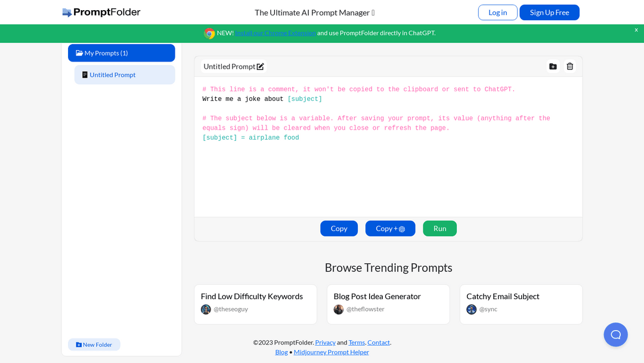The image size is (644, 363).
Task: Open the Log in page
Action: pyautogui.click(x=497, y=13)
